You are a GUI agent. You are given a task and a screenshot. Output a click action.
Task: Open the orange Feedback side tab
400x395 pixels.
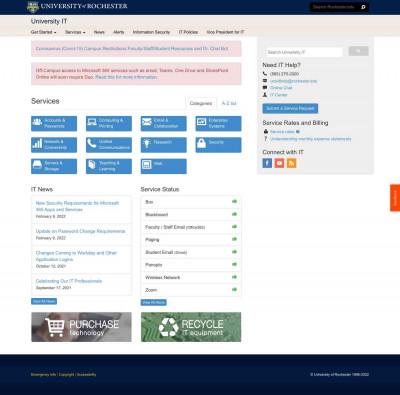tap(395, 198)
